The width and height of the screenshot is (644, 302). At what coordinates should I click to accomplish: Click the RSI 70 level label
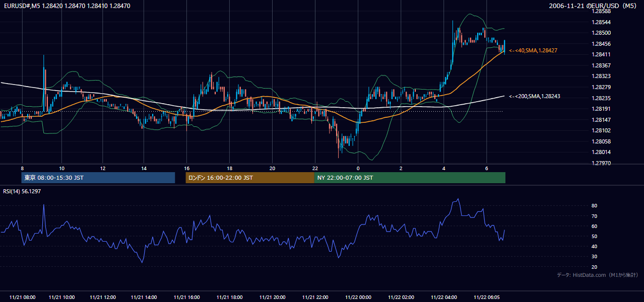[595, 216]
